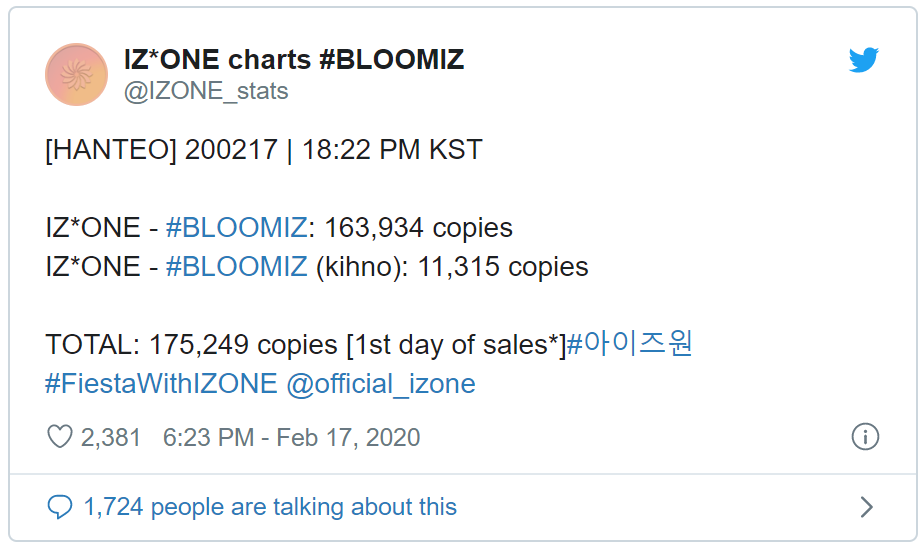This screenshot has height=549, width=924.
Task: Open the IZ*ONE charts #BLOOMIZ display name
Action: (294, 59)
